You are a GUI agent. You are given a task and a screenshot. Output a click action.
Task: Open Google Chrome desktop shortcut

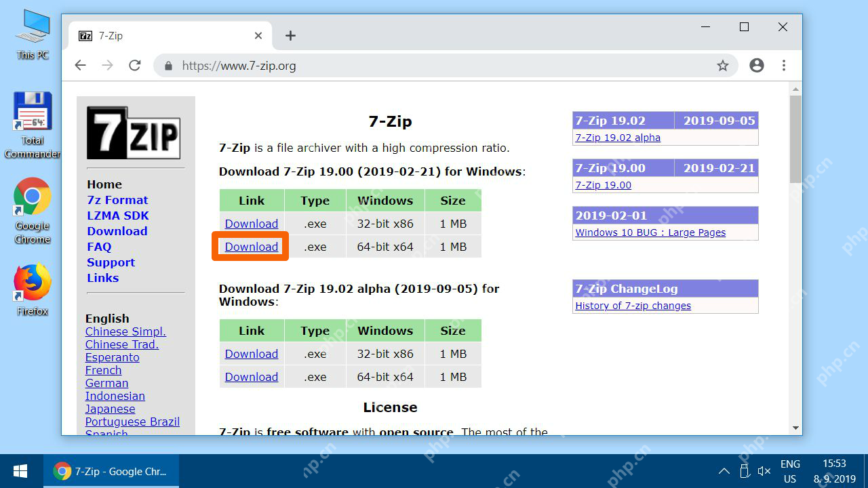tap(33, 211)
